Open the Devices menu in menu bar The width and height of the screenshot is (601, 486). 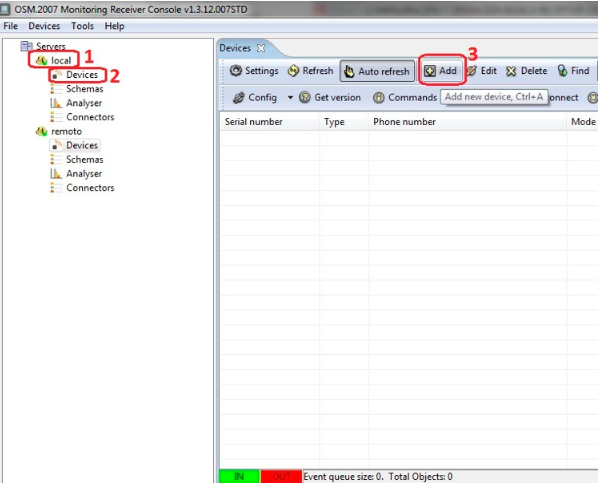pos(44,26)
